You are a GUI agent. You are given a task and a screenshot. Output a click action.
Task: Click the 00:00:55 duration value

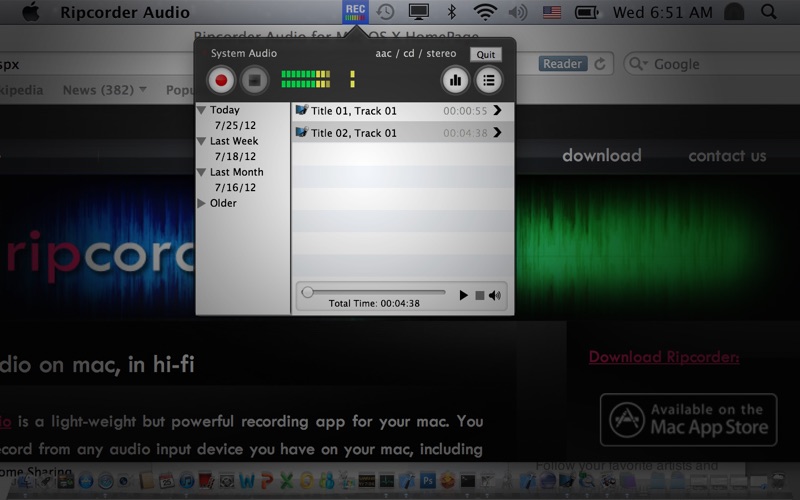(x=465, y=111)
